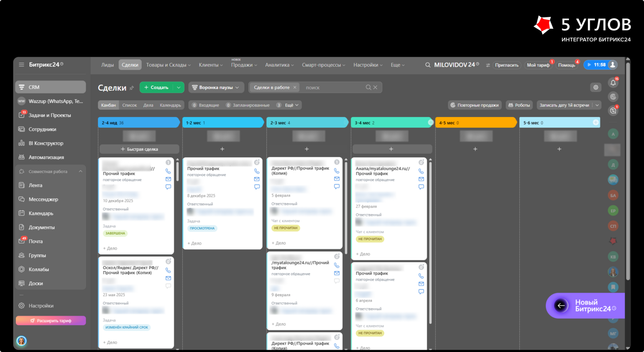Image resolution: width=644 pixels, height=352 pixels.
Task: Open the hamburger menu next to Битрикс24
Action: pyautogui.click(x=21, y=65)
